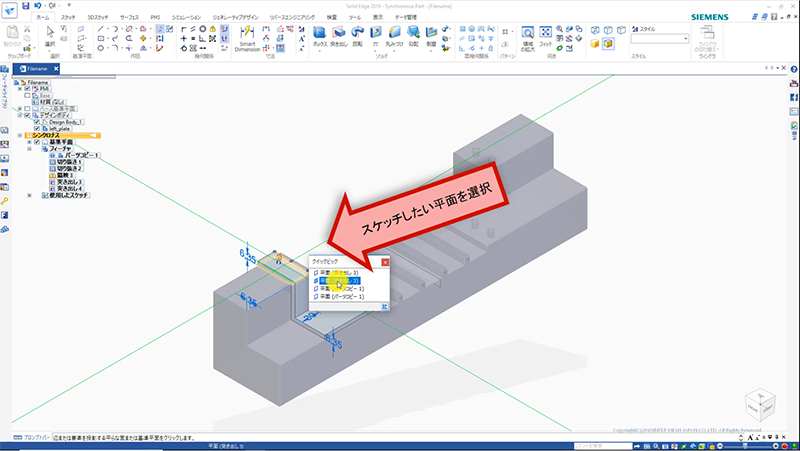
Task: Close the クイックピック popup
Action: (386, 261)
